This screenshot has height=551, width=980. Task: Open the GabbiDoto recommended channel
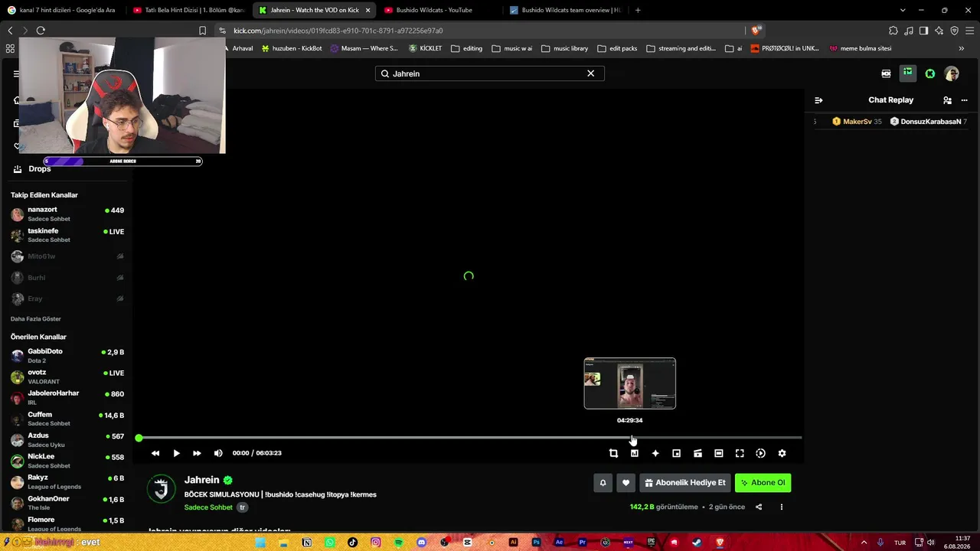pyautogui.click(x=67, y=356)
